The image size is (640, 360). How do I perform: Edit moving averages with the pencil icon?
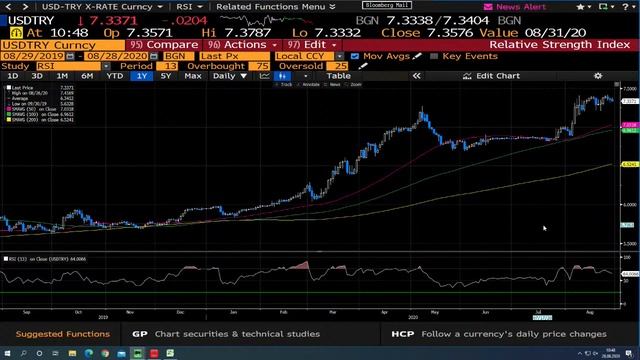[417, 56]
